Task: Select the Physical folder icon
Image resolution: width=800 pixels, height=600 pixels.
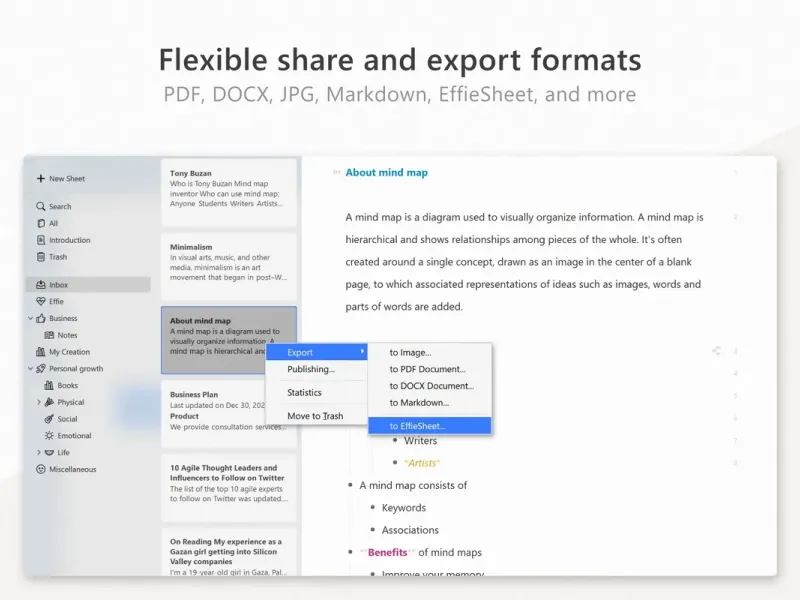Action: (x=49, y=402)
